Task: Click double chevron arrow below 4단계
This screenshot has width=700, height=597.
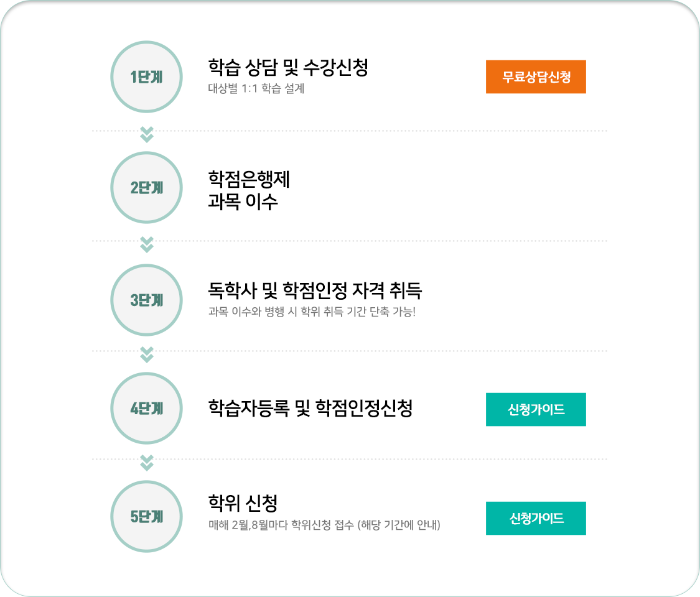Action: pos(146,463)
